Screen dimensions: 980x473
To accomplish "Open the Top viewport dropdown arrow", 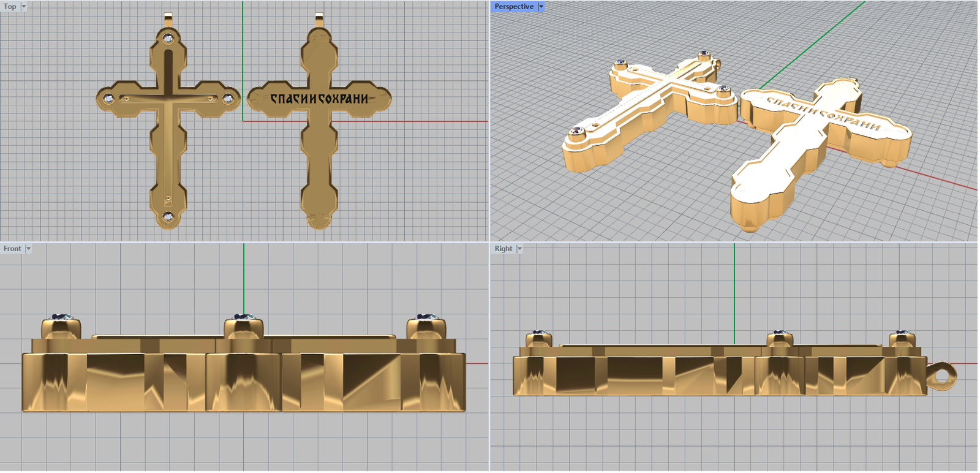I will pyautogui.click(x=24, y=7).
